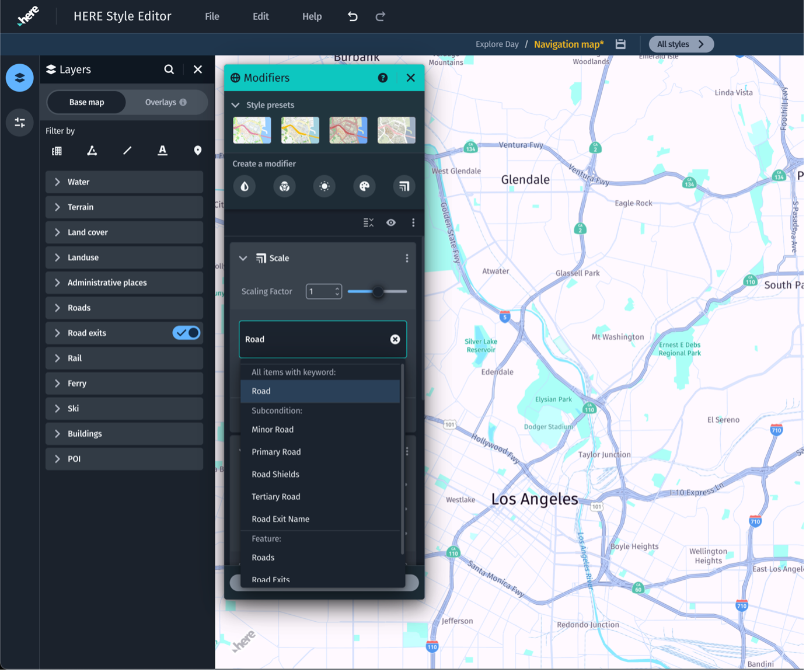Screen dimensions: 806x672
Task: Open the Help menu
Action: [x=312, y=17]
